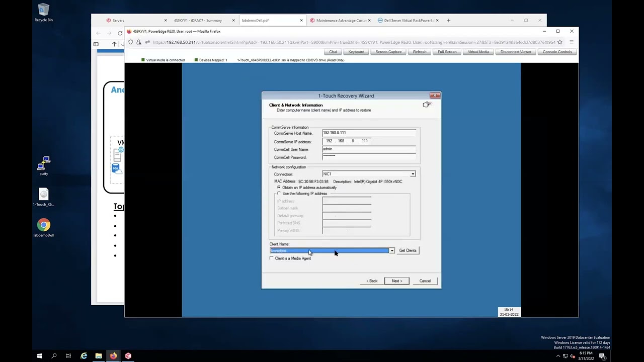Toggle the PDF sidebar in background window
Screen dimensions: 644x362
[96, 44]
